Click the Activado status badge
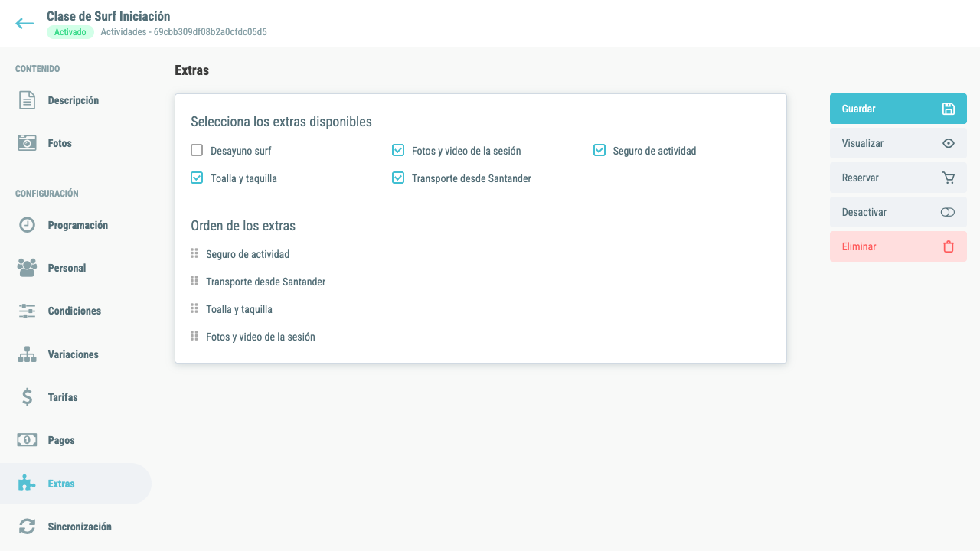The image size is (980, 551). tap(70, 32)
